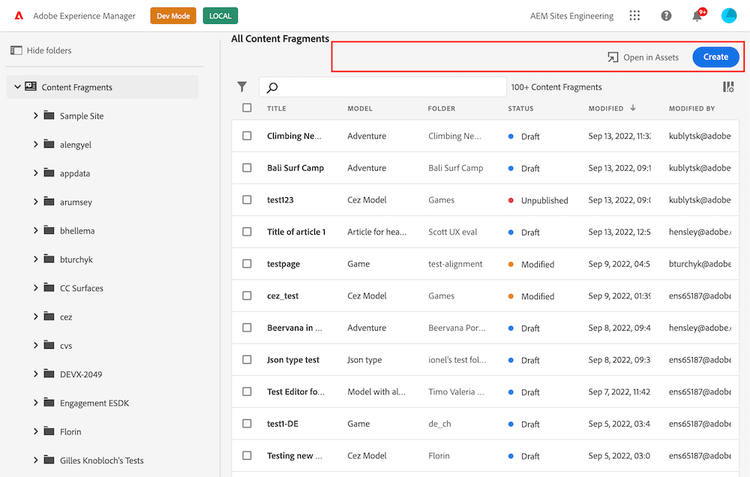The height and width of the screenshot is (477, 750).
Task: Open the apps grid switcher
Action: point(635,16)
